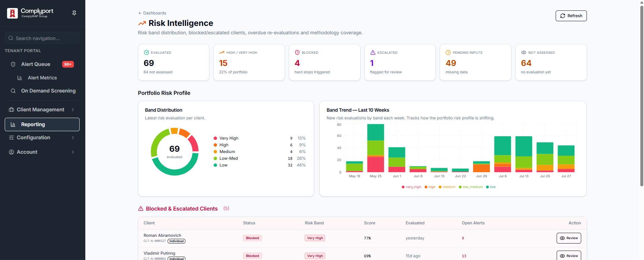Open Client Management menu
644x260 pixels.
click(42, 110)
